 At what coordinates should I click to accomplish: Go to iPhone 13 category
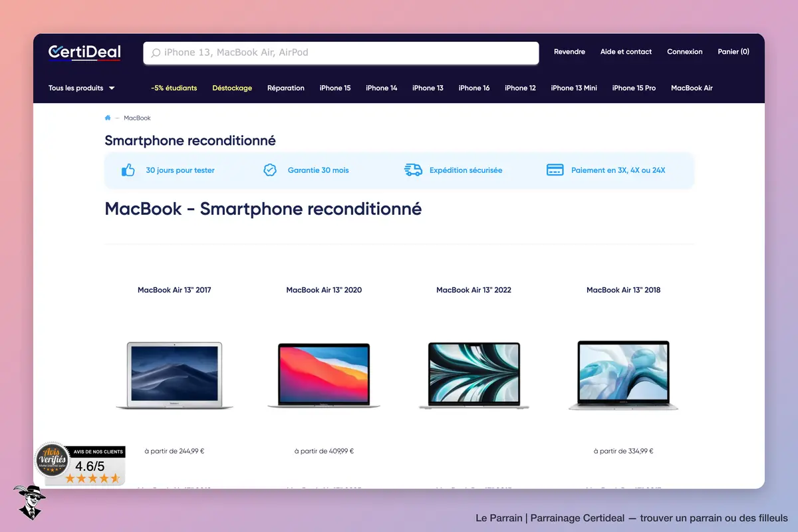click(428, 88)
